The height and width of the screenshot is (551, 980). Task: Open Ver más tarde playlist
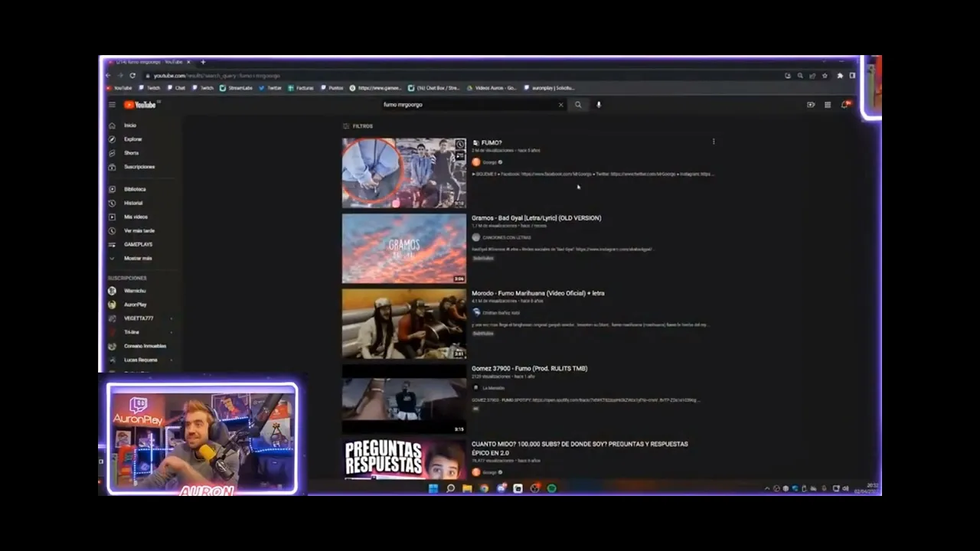pos(139,230)
